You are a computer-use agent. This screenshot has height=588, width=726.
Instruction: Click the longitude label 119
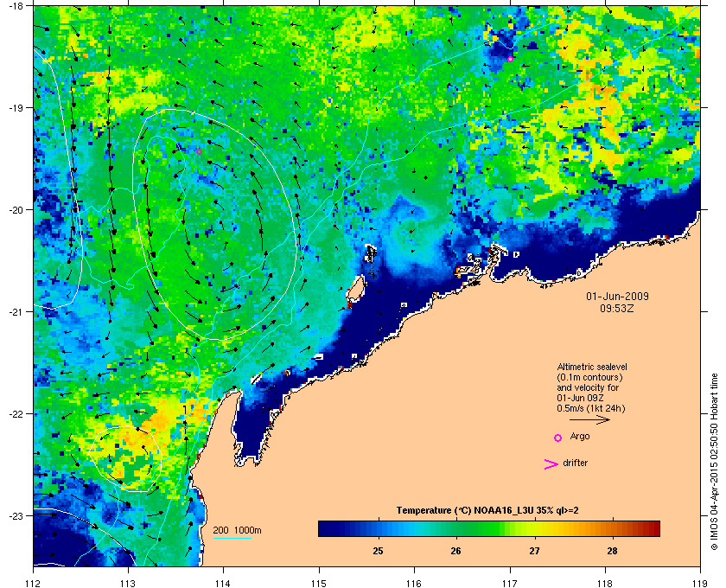pos(700,583)
